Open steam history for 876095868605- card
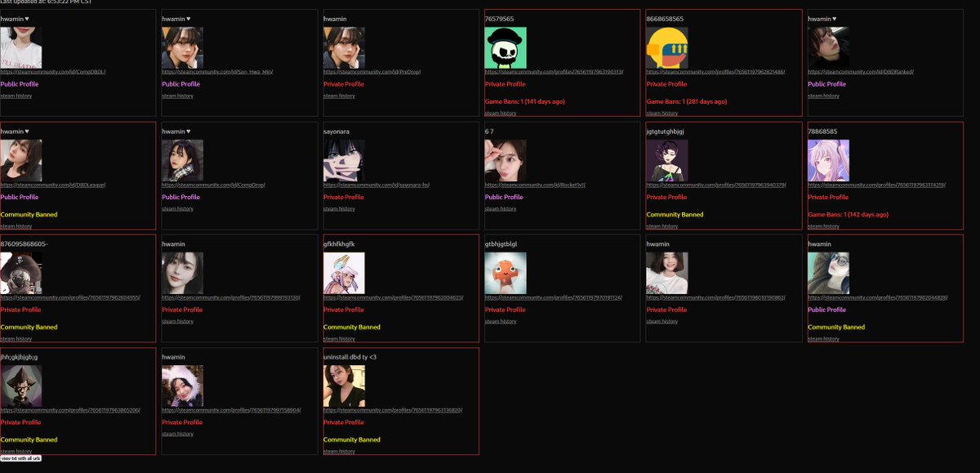This screenshot has height=473, width=980. coord(16,339)
